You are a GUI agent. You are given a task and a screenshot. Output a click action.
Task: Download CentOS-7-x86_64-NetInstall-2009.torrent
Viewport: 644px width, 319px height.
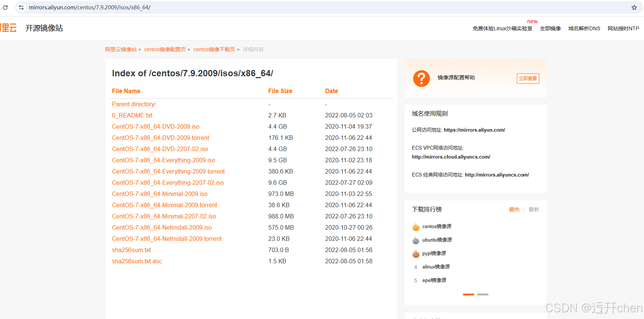coord(167,239)
